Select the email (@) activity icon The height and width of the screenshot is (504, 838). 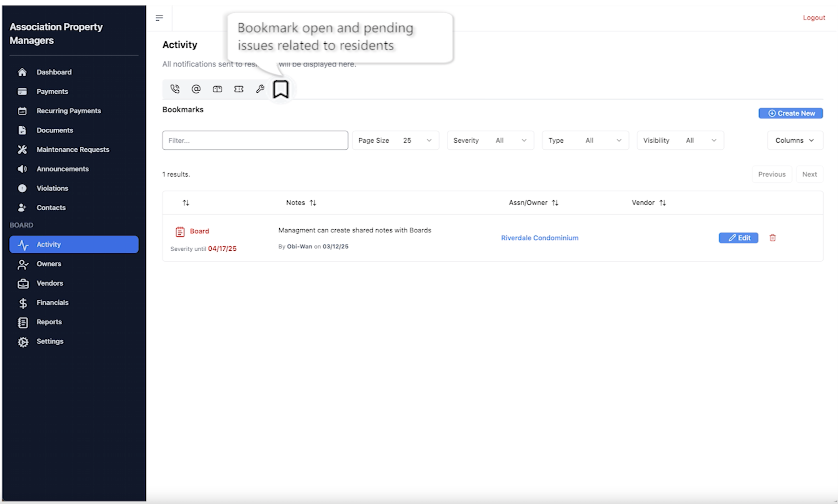[196, 89]
